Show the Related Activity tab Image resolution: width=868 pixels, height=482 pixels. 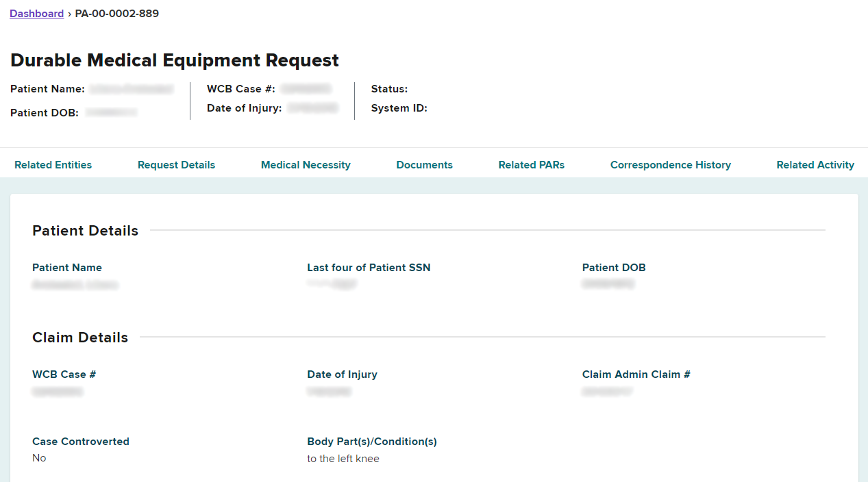click(x=815, y=165)
